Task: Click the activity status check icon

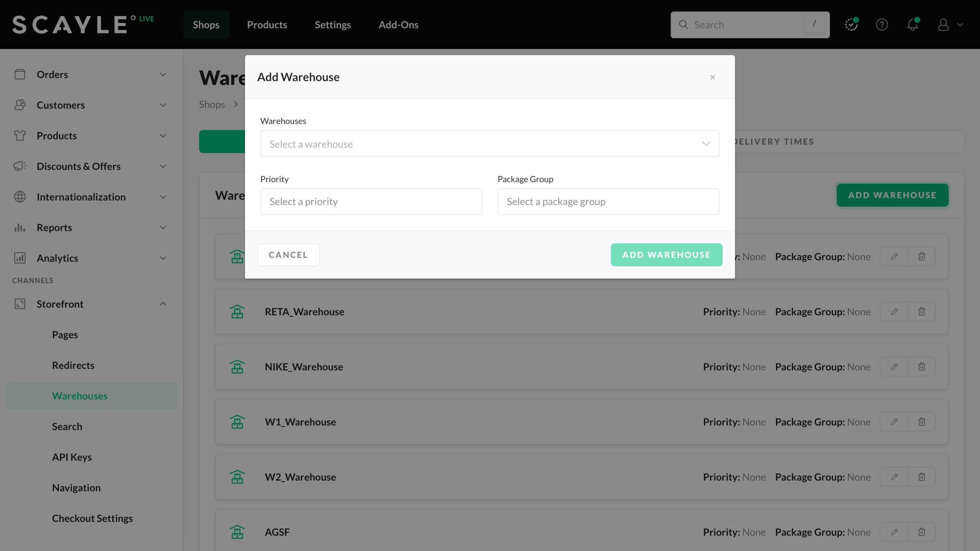Action: 851,25
